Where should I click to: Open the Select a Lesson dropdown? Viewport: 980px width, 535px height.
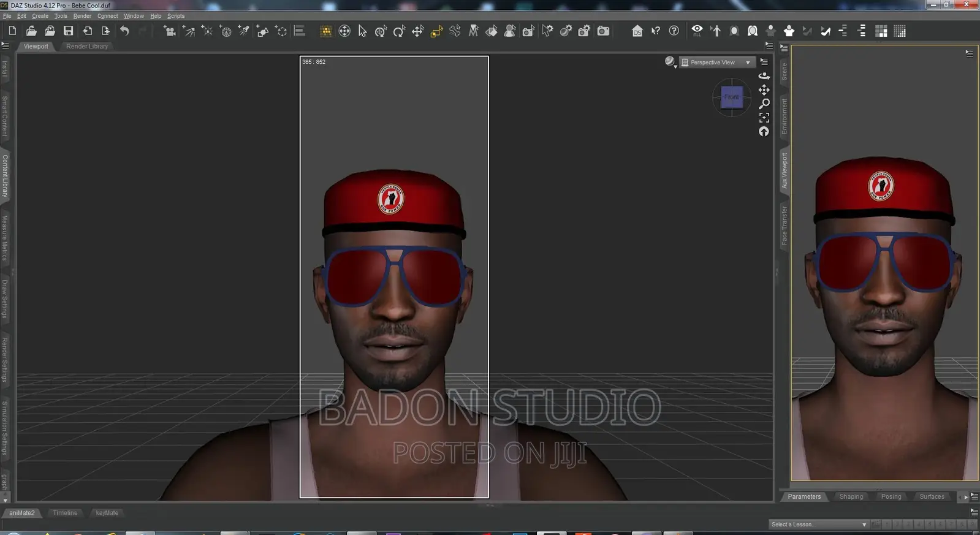point(819,525)
